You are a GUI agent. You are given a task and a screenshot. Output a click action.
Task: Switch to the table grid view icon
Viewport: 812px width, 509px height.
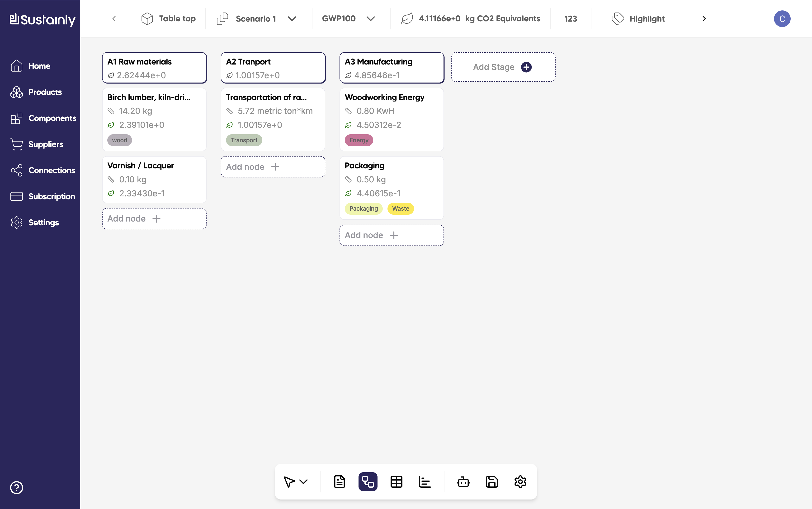pyautogui.click(x=396, y=482)
